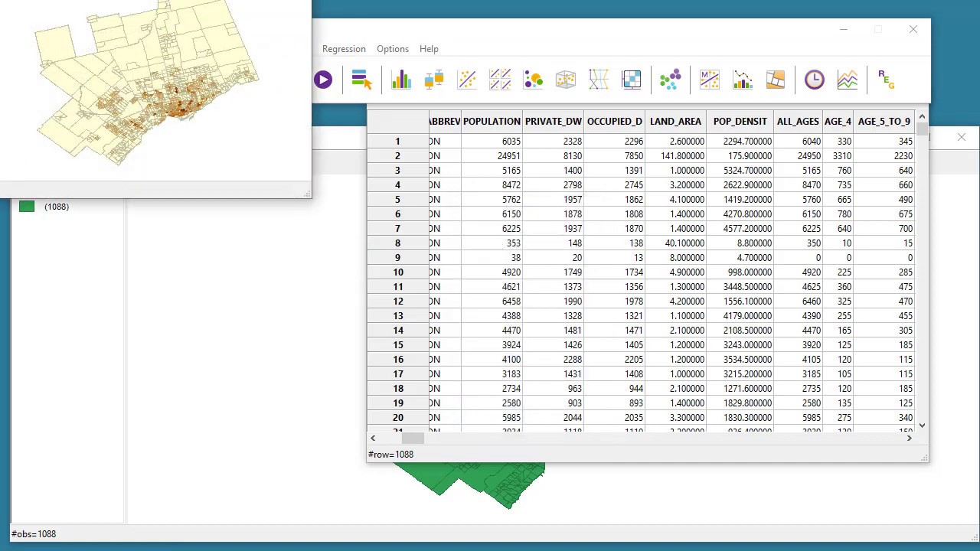
Task: Open the Spatial Correlogram tool
Action: click(743, 80)
